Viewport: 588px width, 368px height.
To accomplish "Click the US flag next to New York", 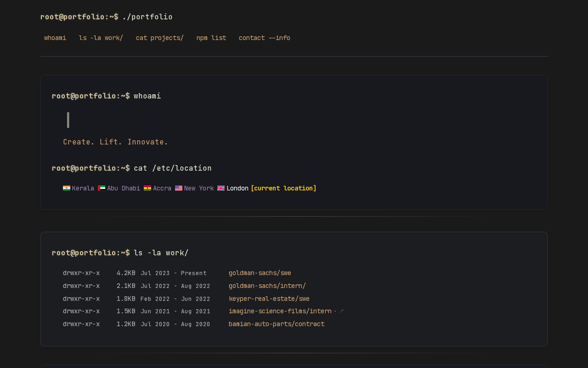I will click(179, 188).
